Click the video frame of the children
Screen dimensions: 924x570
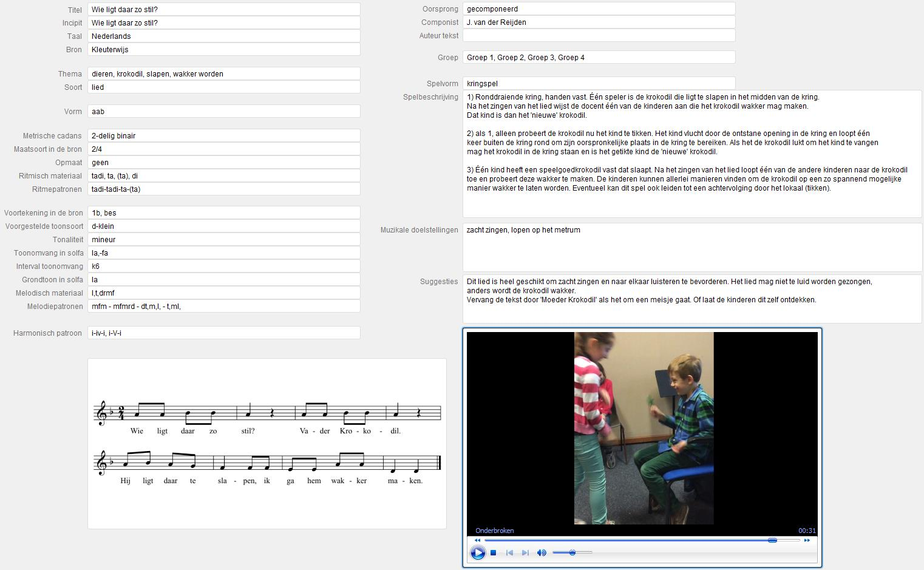[644, 428]
